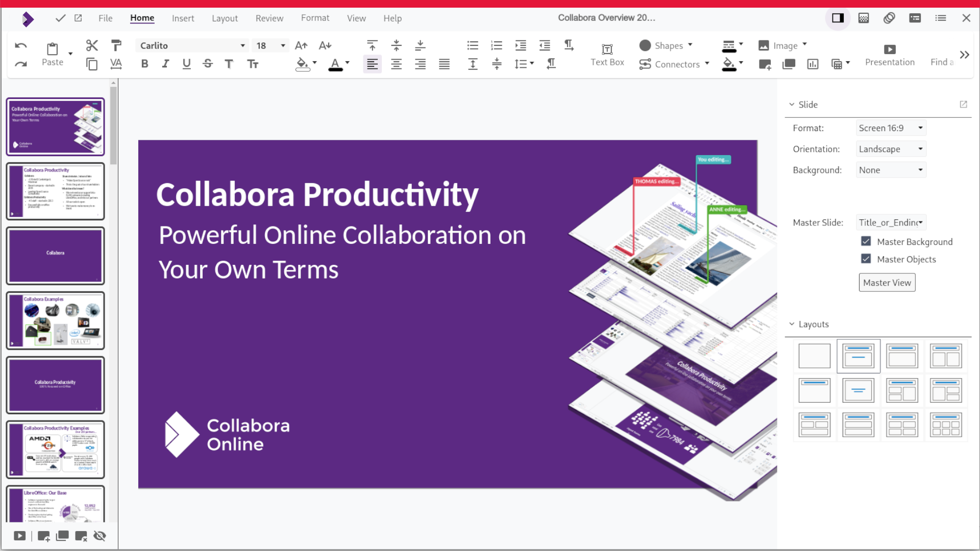Open the Review menu
This screenshot has height=551, width=980.
tap(269, 18)
